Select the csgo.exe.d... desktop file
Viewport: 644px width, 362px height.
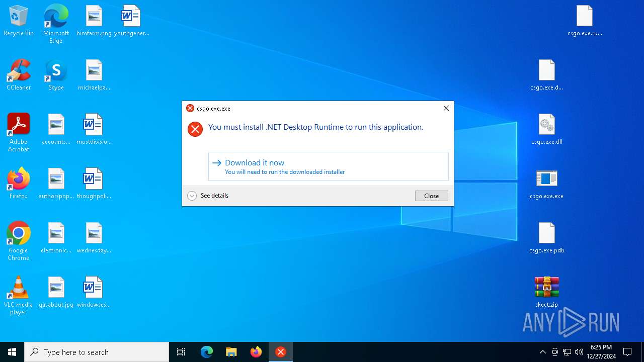[x=547, y=75]
